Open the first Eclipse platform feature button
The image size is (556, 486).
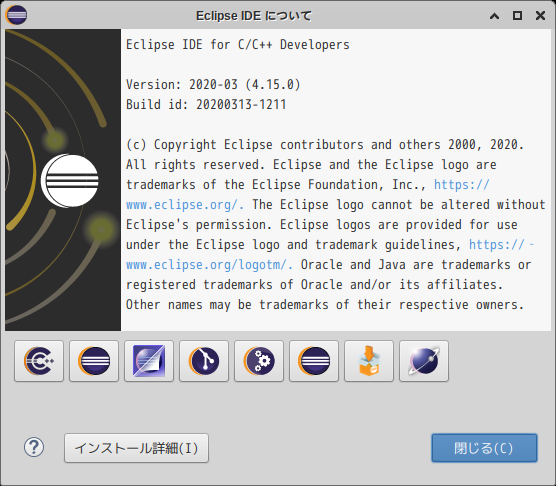[94, 361]
